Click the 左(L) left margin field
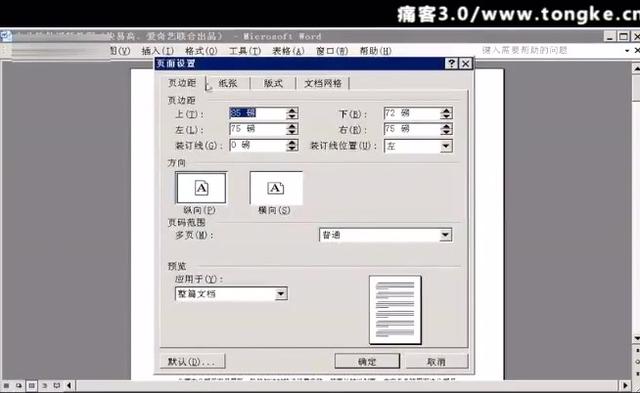640x393 pixels. point(259,129)
